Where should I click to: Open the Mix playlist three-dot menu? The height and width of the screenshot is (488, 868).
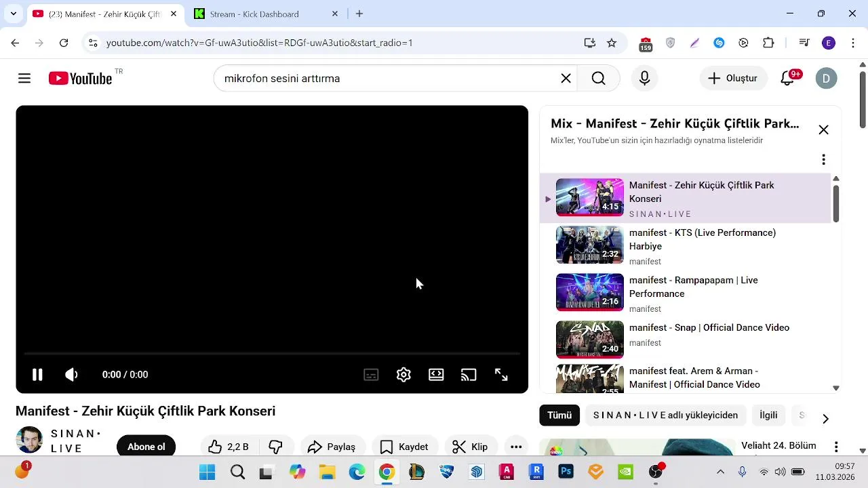pos(823,160)
